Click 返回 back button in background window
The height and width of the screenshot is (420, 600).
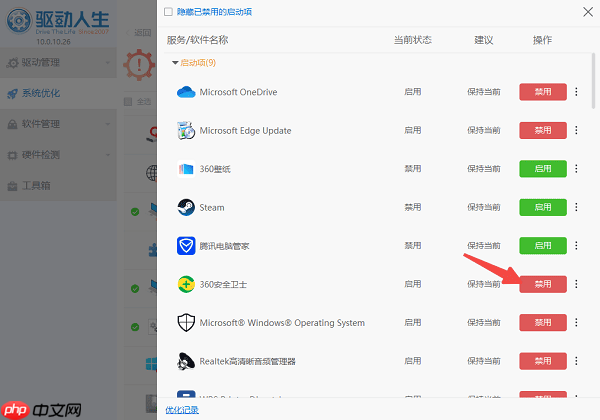point(139,33)
